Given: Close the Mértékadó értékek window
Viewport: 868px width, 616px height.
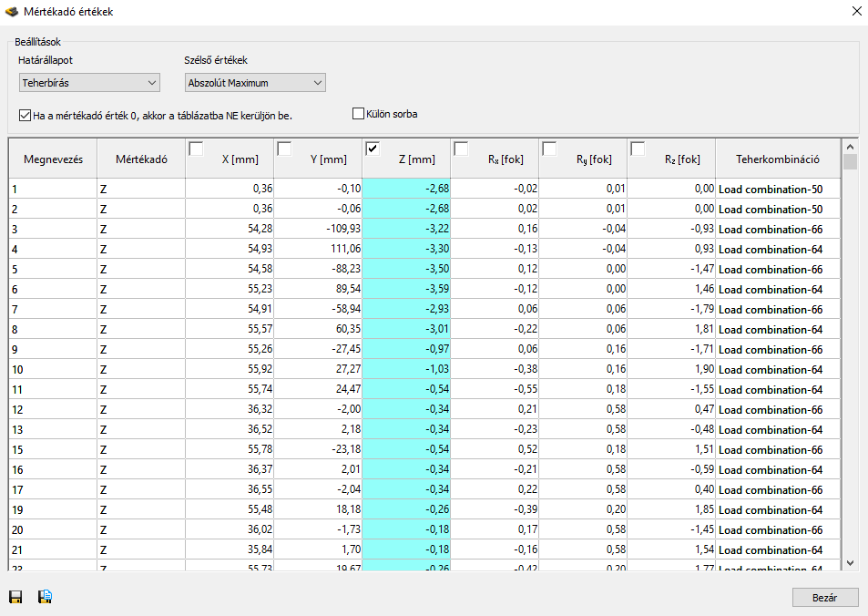Looking at the screenshot, I should tap(856, 11).
